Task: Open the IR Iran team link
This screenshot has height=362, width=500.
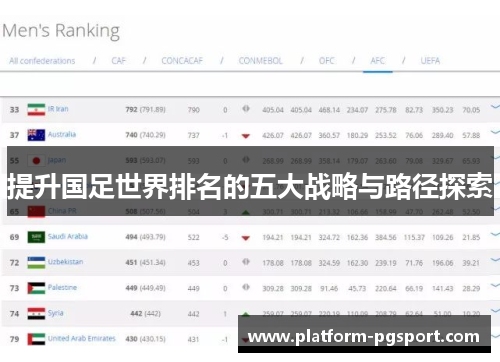Action: pos(58,109)
